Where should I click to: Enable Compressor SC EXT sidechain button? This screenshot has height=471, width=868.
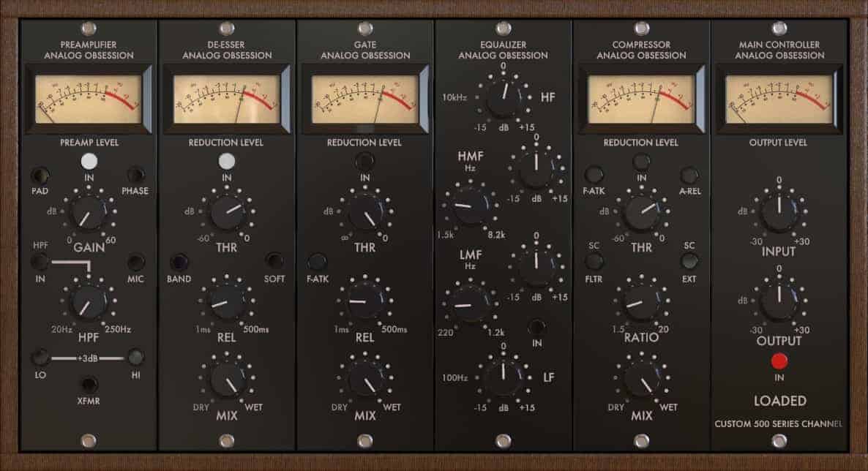[689, 261]
